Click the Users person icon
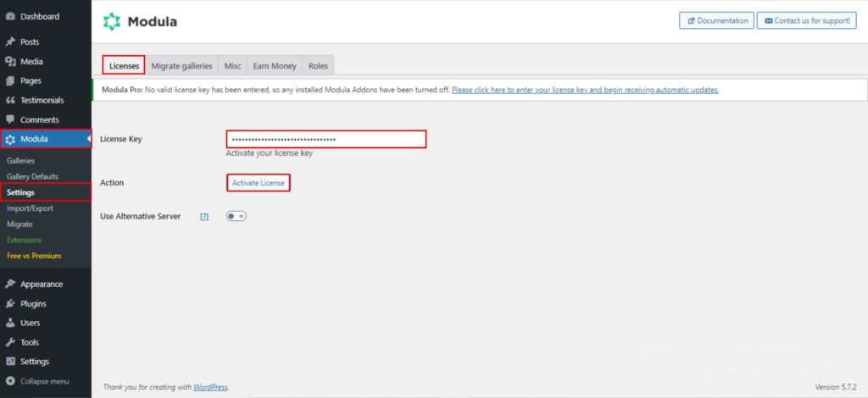868x398 pixels. 10,323
